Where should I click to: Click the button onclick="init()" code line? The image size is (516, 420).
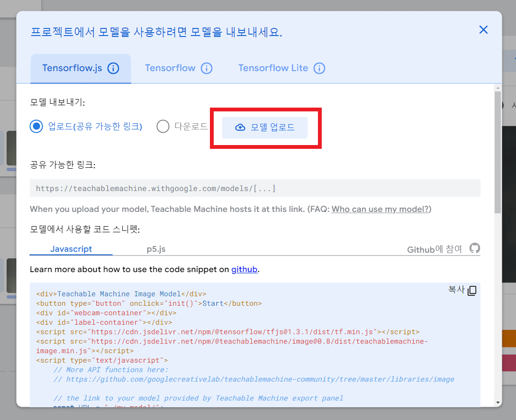tap(149, 303)
